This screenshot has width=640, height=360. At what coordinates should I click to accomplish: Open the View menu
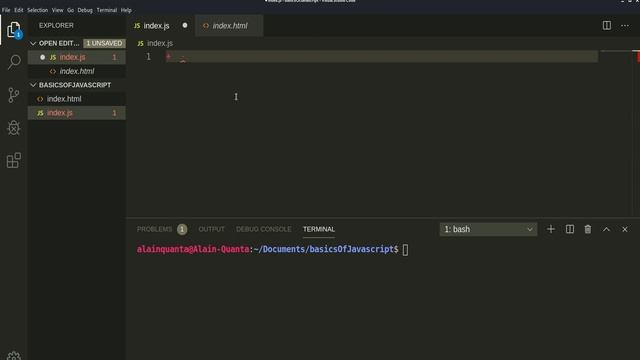click(58, 10)
